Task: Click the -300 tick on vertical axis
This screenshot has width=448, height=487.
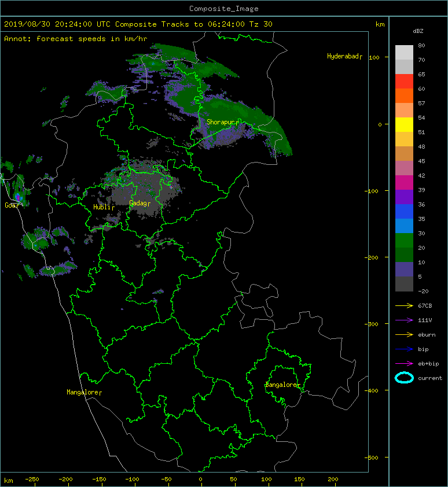Action: pos(373,324)
